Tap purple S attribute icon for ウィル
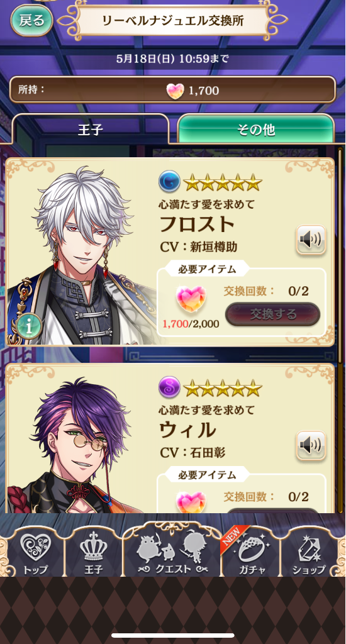 (x=169, y=387)
